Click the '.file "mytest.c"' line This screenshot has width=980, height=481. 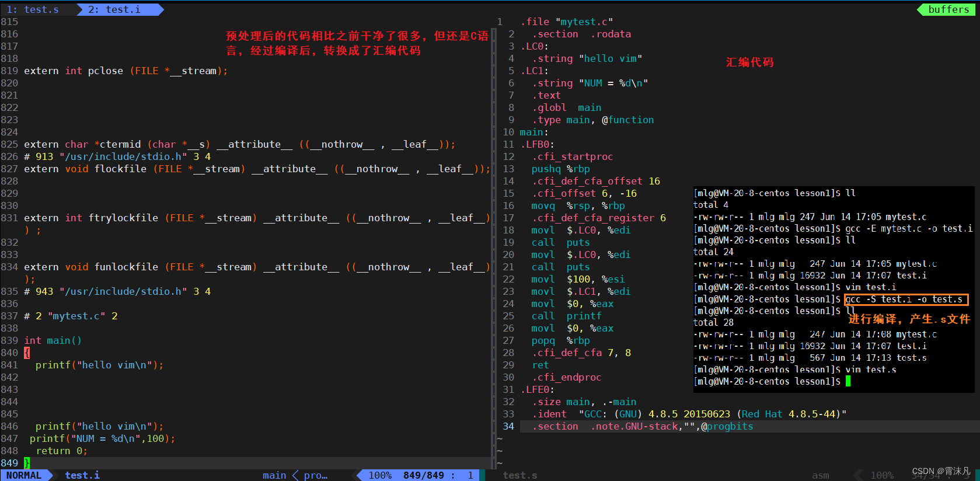pos(566,22)
